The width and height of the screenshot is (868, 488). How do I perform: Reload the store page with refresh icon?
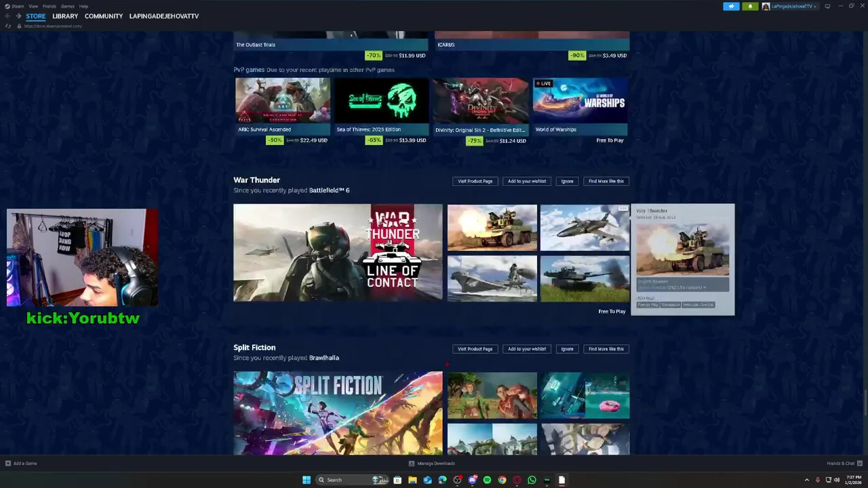click(x=7, y=26)
